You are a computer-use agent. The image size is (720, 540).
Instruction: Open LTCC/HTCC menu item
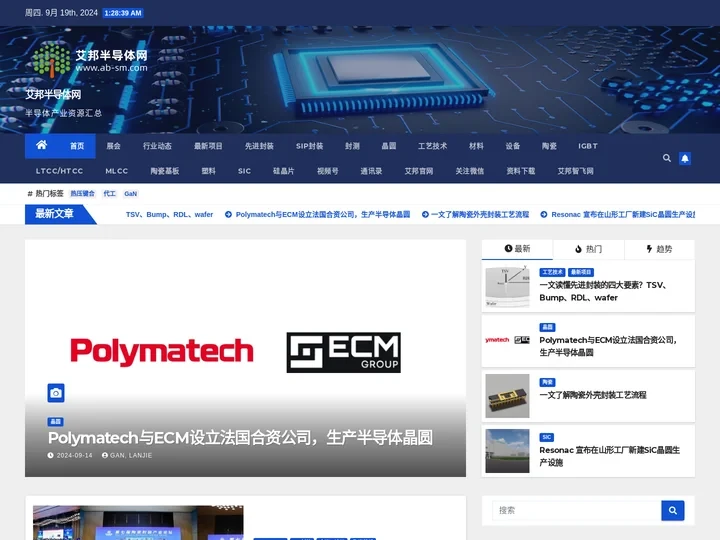click(59, 171)
